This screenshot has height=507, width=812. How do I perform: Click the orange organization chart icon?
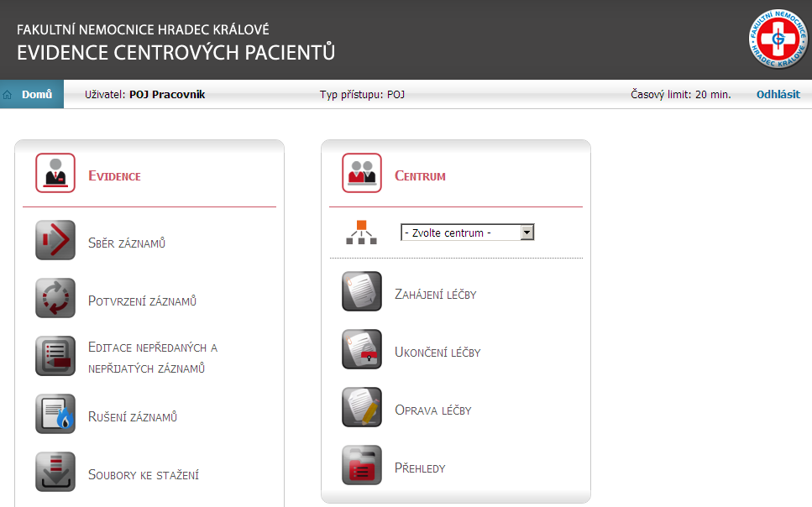(x=361, y=233)
